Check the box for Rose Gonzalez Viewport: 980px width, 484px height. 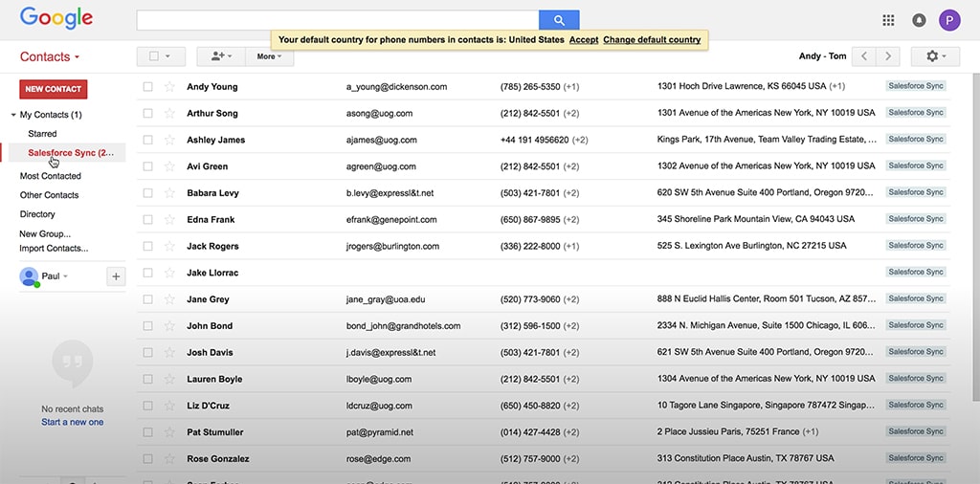pyautogui.click(x=147, y=458)
